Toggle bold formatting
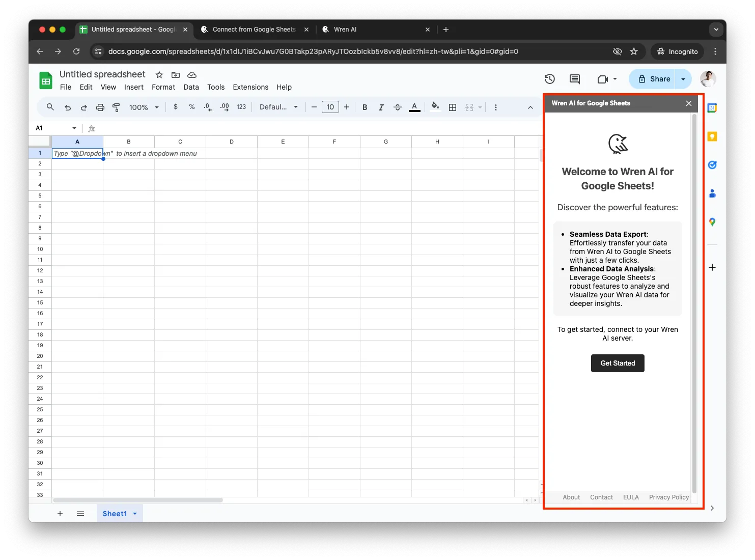Image resolution: width=755 pixels, height=560 pixels. point(365,107)
